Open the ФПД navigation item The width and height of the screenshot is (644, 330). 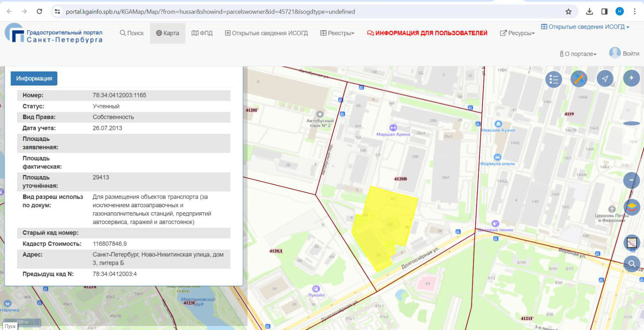click(x=202, y=33)
